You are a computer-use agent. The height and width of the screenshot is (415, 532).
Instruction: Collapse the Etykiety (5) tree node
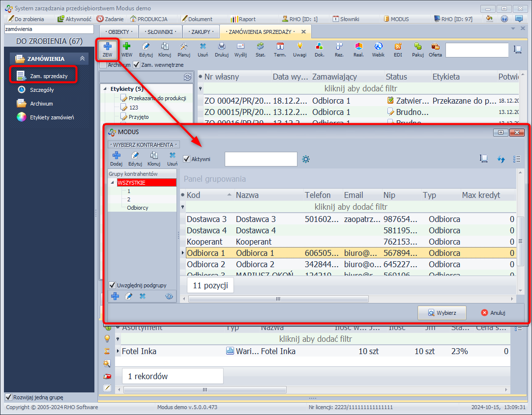(105, 89)
